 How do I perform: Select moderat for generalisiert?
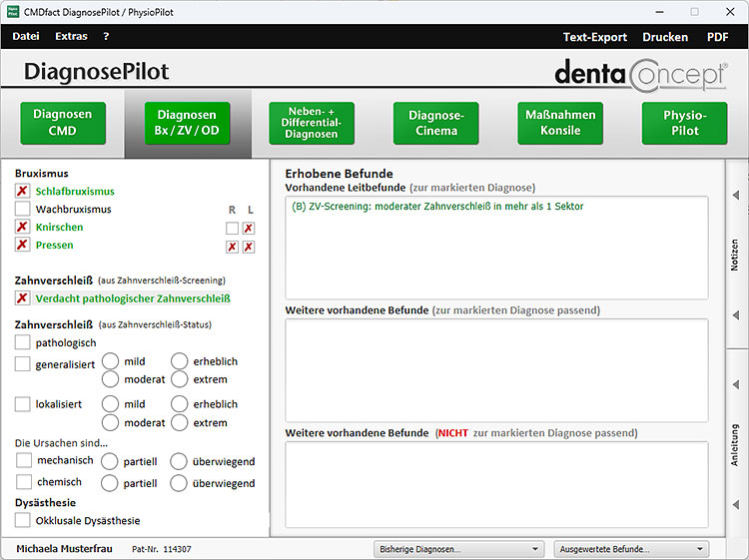point(110,379)
